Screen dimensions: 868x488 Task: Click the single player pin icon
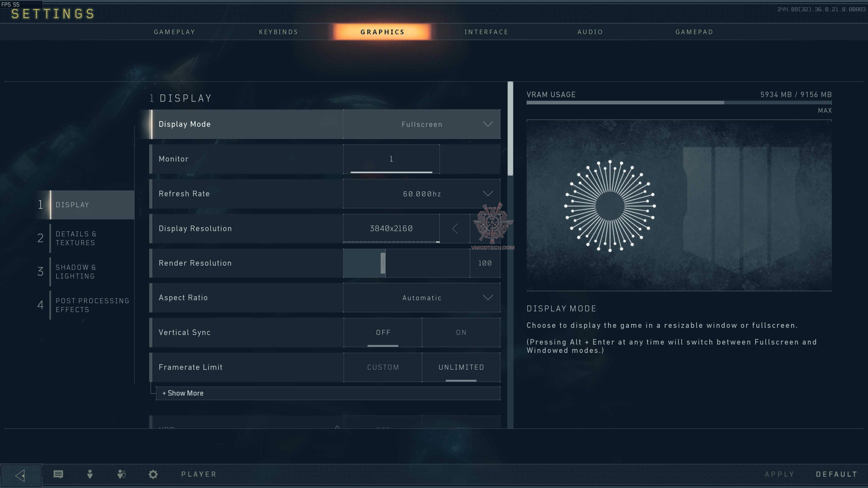(x=90, y=474)
